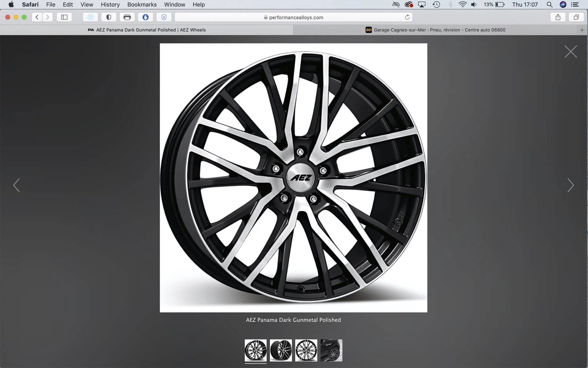588x368 pixels.
Task: Switch to AEZ Panama Dark Gunmetal Polished tab
Action: point(147,30)
